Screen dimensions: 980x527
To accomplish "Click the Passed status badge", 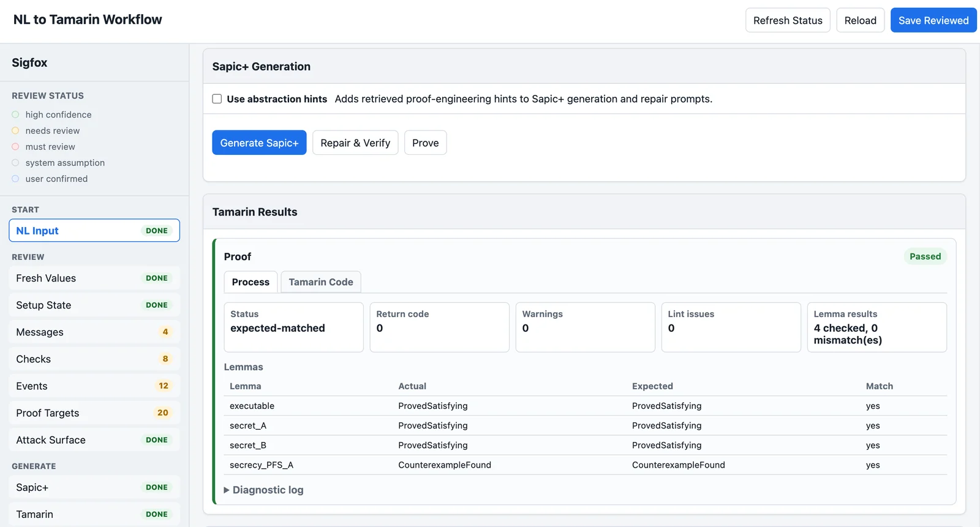I will coord(925,256).
